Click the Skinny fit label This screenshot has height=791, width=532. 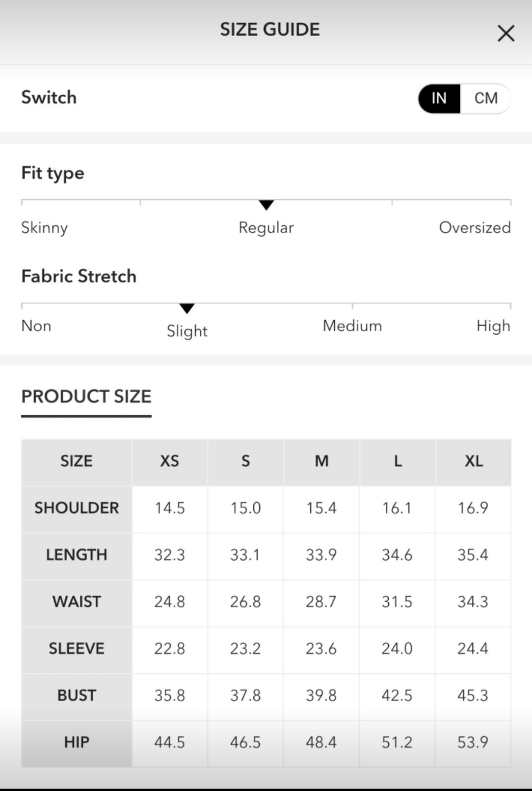point(44,228)
